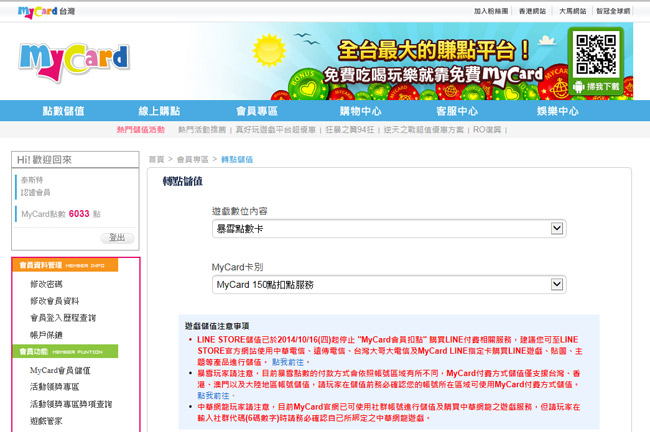650x432 pixels.
Task: Click the 6033 MyCard points value
Action: [79, 214]
